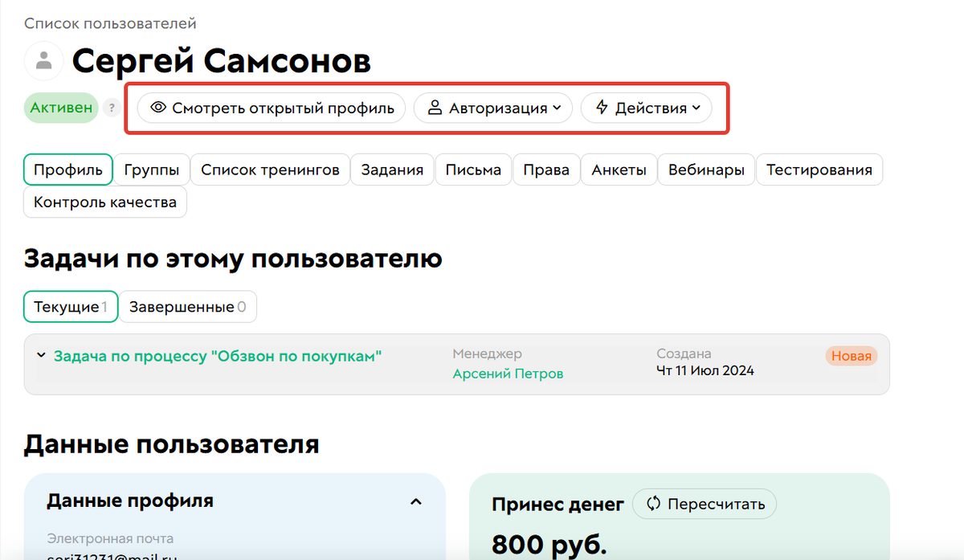Open the Авторизация dropdown

pyautogui.click(x=492, y=108)
